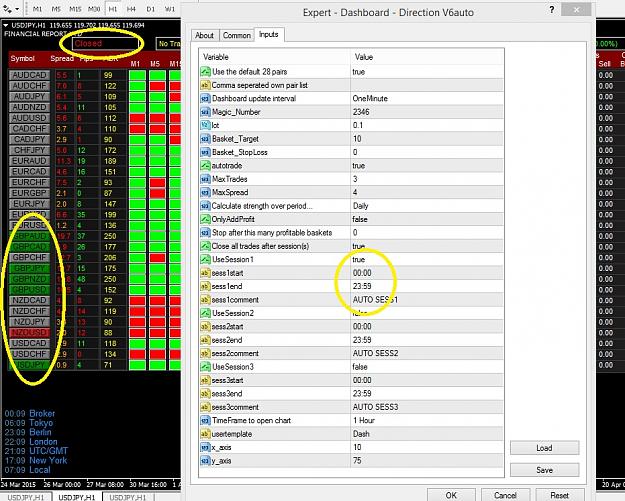Click the lot variable icon
This screenshot has width=625, height=501.
205,125
